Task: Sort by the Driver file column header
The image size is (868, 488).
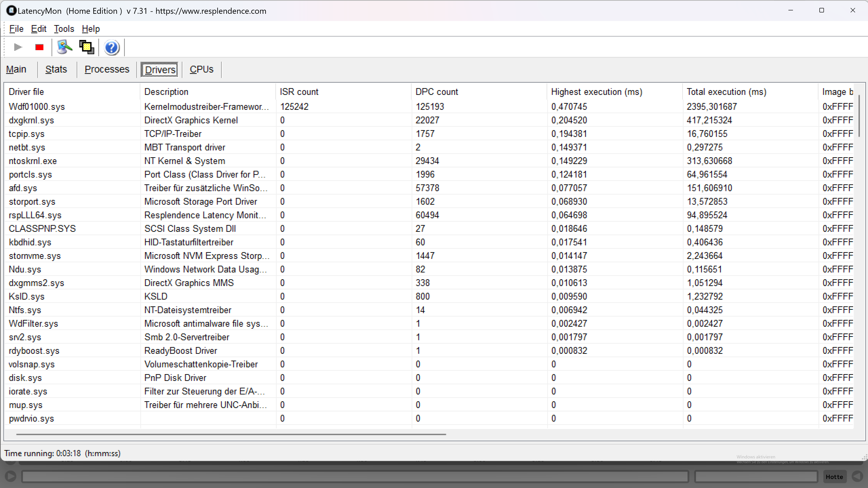Action: (72, 91)
